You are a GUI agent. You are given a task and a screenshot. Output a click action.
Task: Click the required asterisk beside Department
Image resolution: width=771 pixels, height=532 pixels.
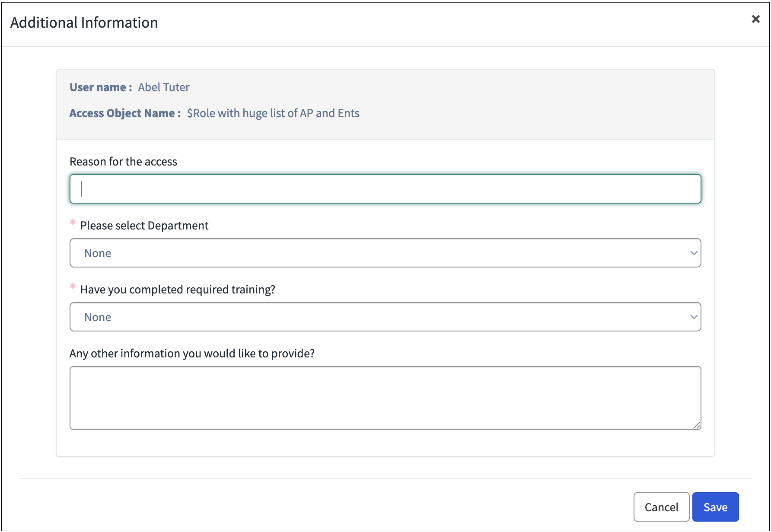[x=73, y=222]
